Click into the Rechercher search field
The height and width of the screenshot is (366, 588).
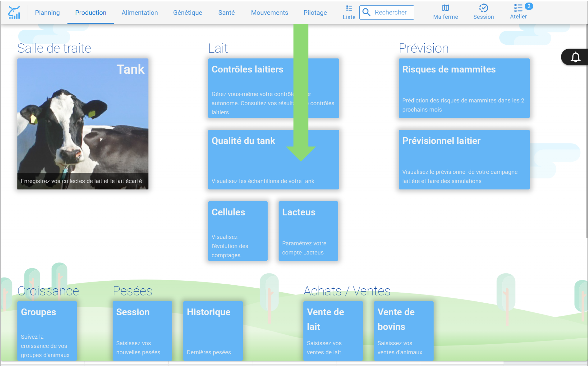386,12
